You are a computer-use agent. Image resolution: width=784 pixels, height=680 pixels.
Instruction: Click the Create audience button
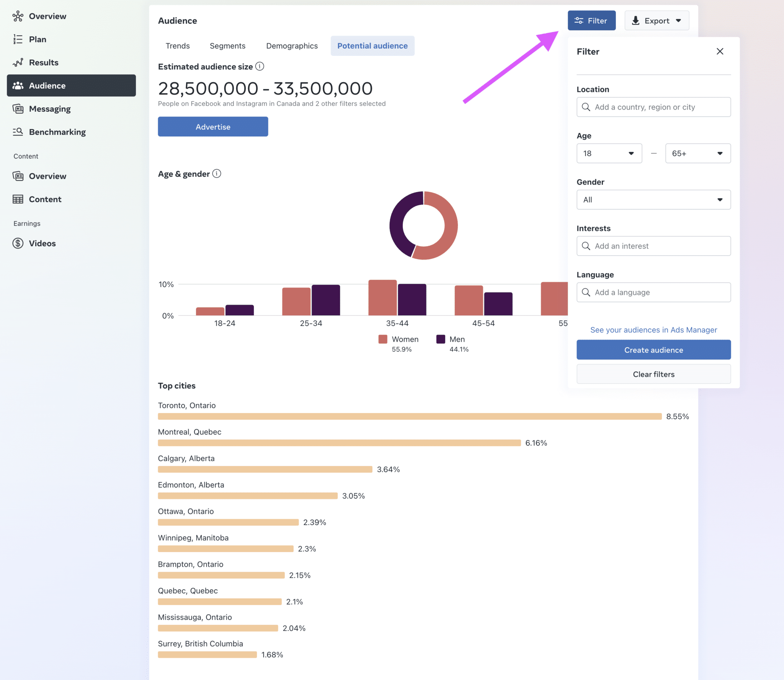(x=653, y=350)
